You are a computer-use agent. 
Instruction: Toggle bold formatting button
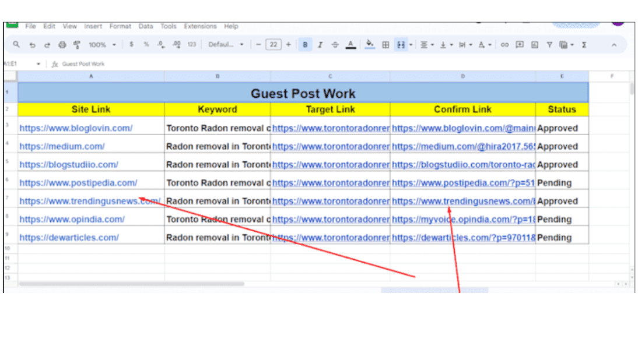pos(304,45)
